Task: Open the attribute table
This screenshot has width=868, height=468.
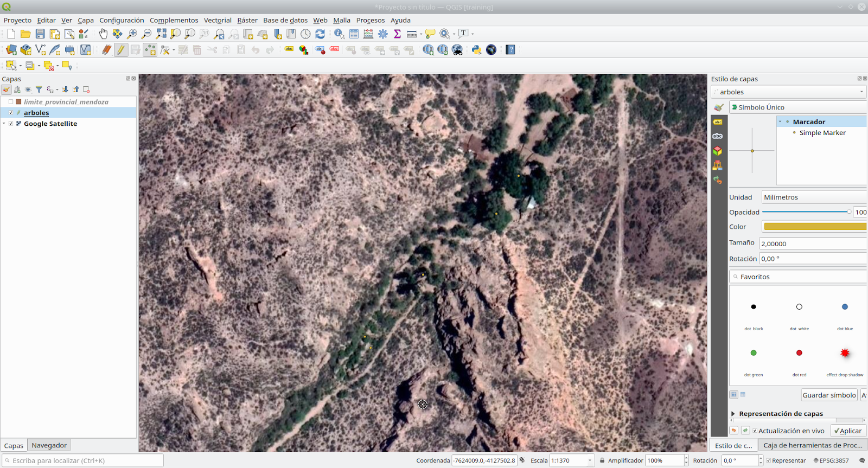Action: tap(354, 34)
